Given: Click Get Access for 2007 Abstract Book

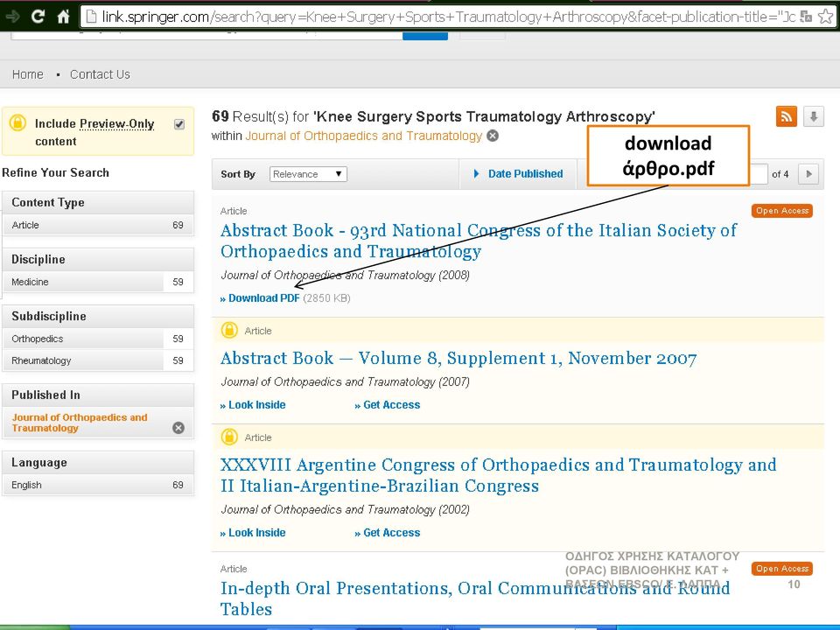Looking at the screenshot, I should click(388, 405).
